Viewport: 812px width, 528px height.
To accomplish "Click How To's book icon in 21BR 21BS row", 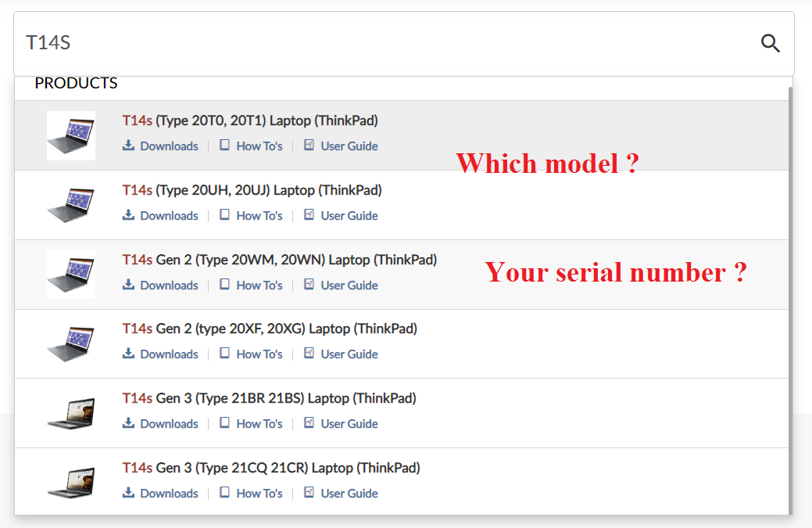I will pyautogui.click(x=224, y=422).
